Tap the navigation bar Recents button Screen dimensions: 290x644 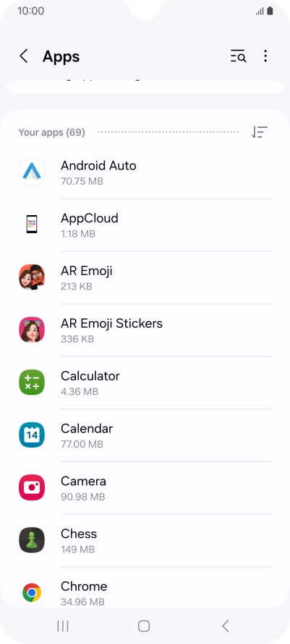(x=62, y=626)
